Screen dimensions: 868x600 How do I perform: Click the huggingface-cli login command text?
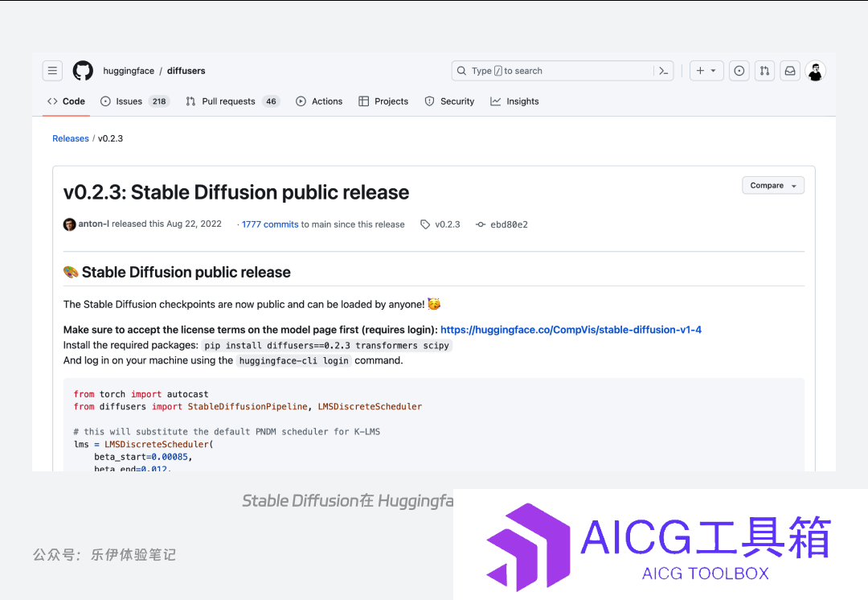[294, 360]
